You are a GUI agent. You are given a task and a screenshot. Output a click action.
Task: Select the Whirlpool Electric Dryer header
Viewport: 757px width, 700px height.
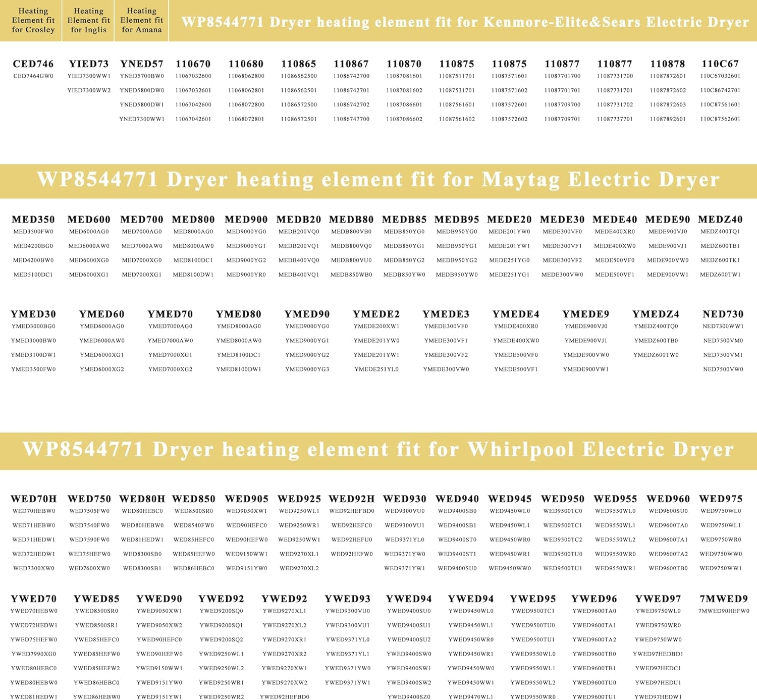pyautogui.click(x=377, y=450)
